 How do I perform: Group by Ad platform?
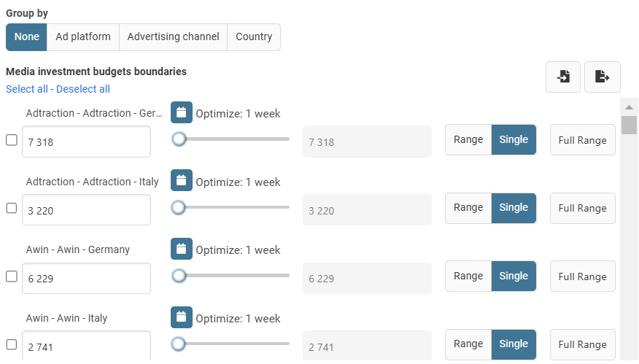(x=83, y=36)
